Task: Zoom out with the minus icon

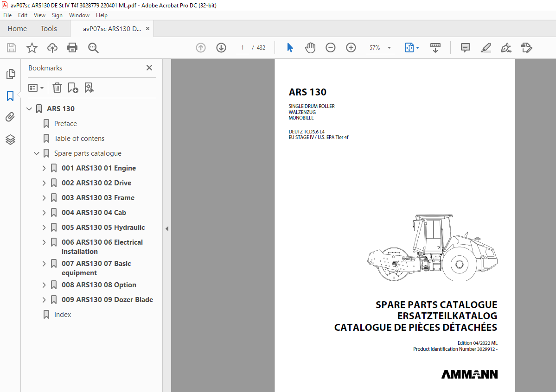Action: (x=331, y=47)
